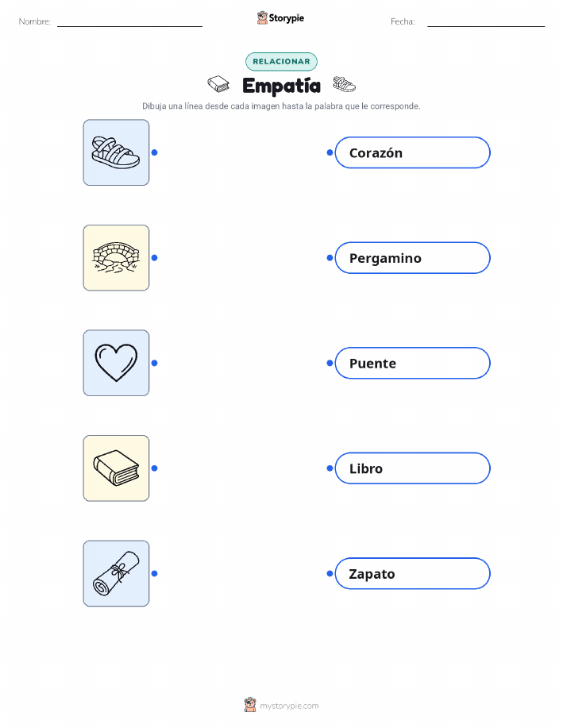Click the rolled parchment scroll picture card
The height and width of the screenshot is (728, 563).
(116, 573)
